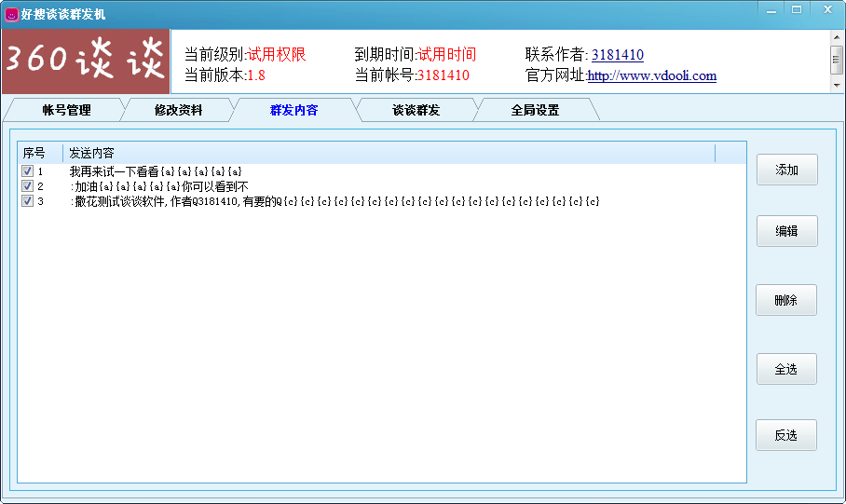
Task: Click the 删除 button
Action: 786,300
